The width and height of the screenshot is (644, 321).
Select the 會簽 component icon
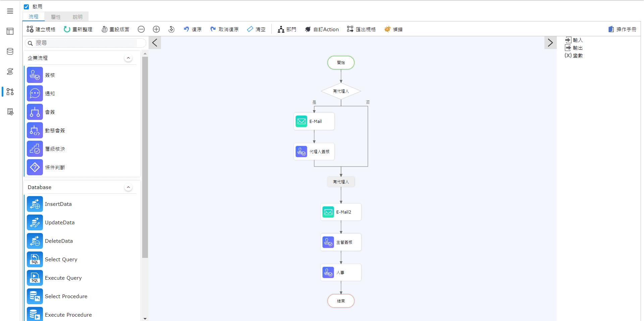pos(35,112)
